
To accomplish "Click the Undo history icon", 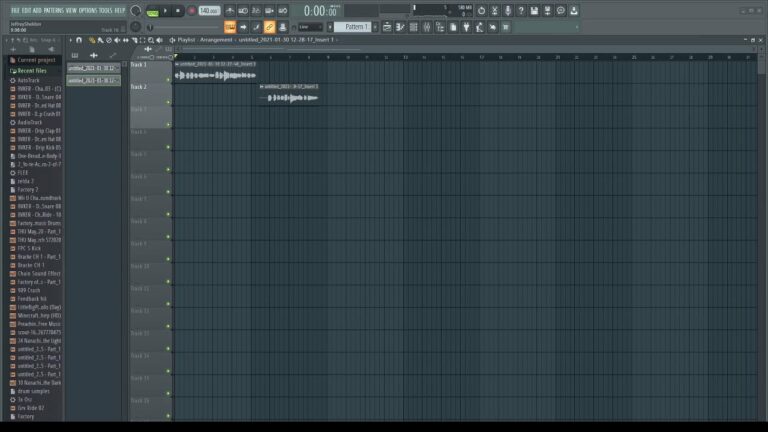I will 481,11.
